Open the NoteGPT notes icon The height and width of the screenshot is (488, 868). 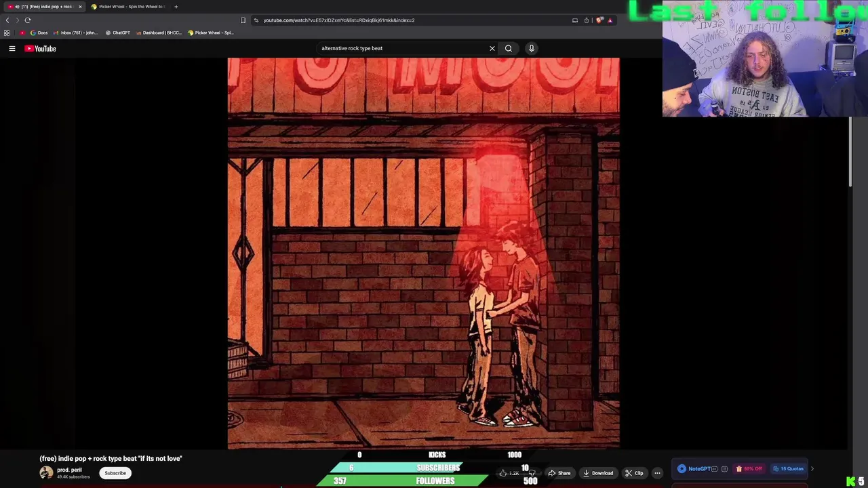pos(724,468)
